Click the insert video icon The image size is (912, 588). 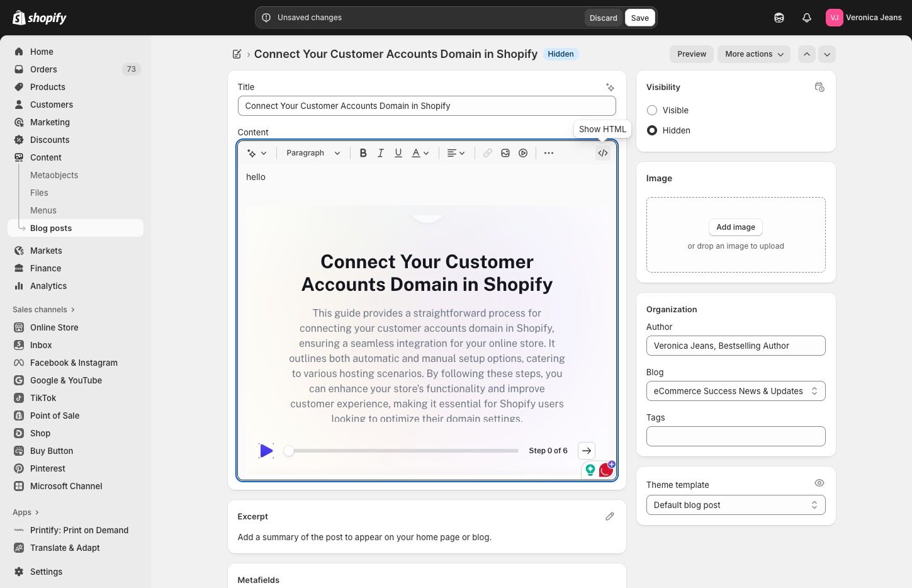point(523,153)
